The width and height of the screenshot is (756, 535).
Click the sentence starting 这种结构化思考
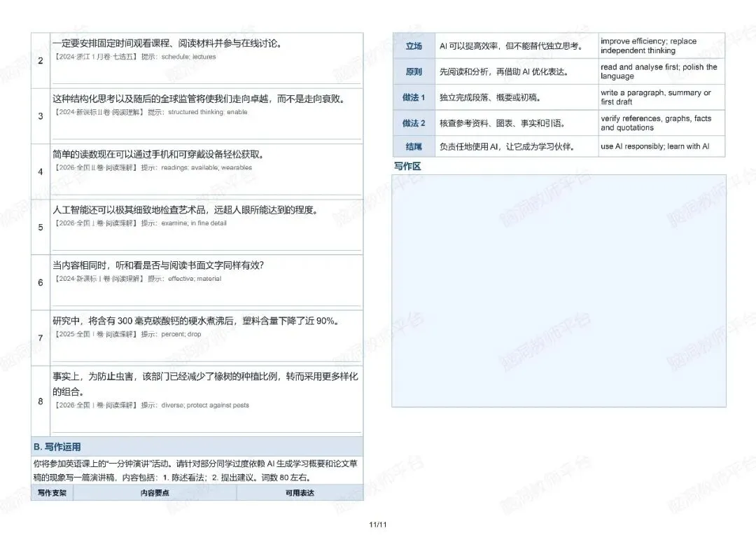point(199,99)
